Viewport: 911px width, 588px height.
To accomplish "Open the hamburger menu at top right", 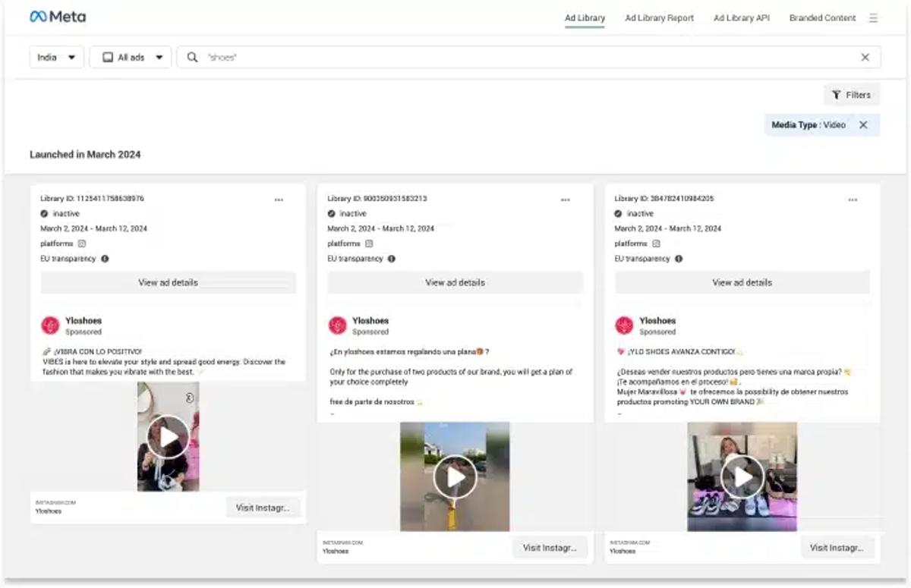I will (x=873, y=17).
